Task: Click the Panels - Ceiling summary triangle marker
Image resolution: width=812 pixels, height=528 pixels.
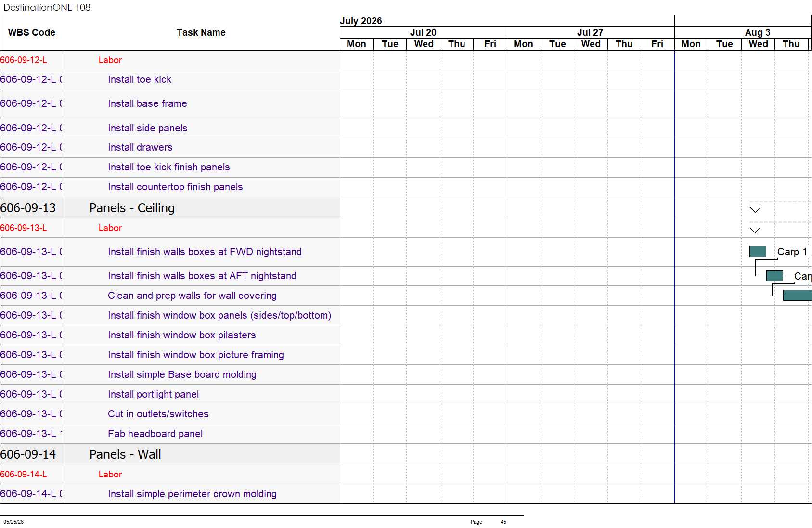Action: click(755, 209)
